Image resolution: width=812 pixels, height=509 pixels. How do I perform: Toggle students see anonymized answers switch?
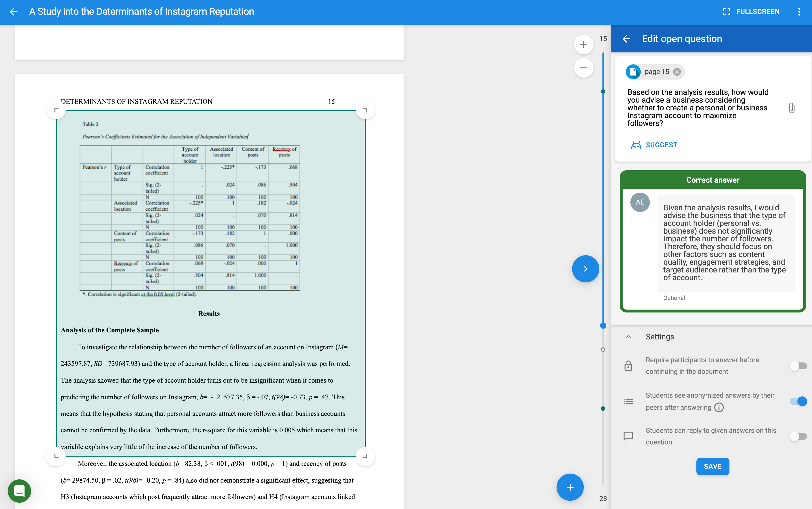pos(798,401)
